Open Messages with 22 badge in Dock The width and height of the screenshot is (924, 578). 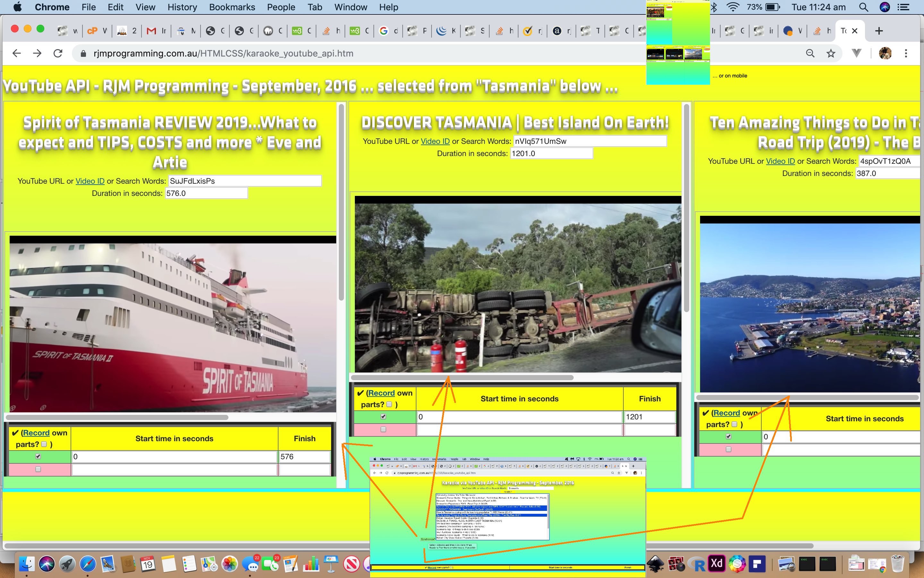tap(250, 564)
